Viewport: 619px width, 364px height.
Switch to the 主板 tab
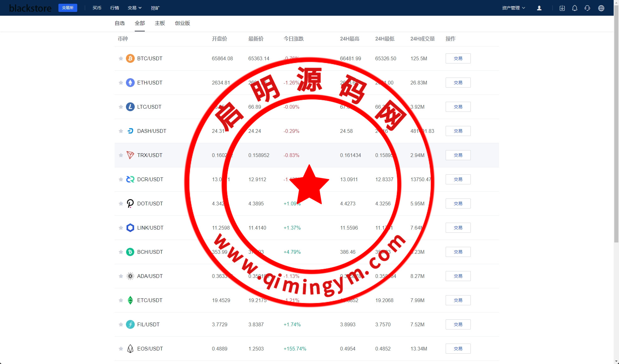click(x=160, y=23)
